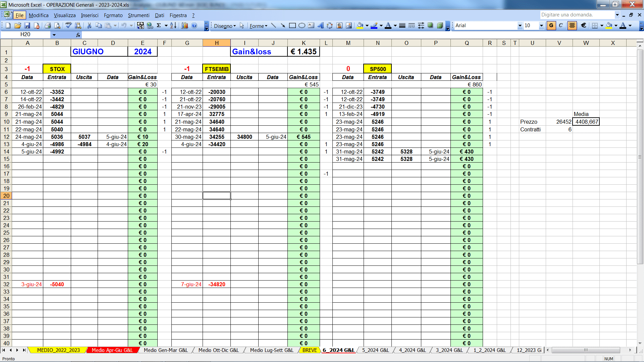Apply the yellow fill color
The height and width of the screenshot is (362, 644).
pos(609,25)
